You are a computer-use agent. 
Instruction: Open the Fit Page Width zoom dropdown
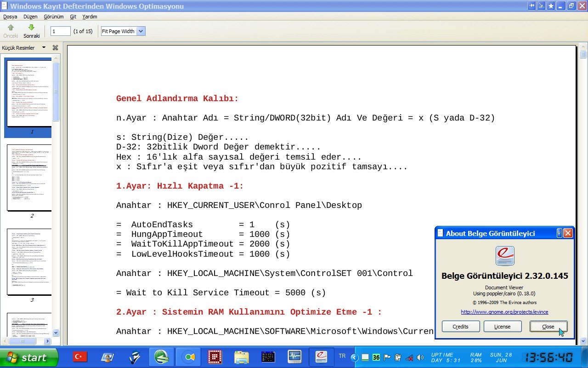pyautogui.click(x=123, y=31)
